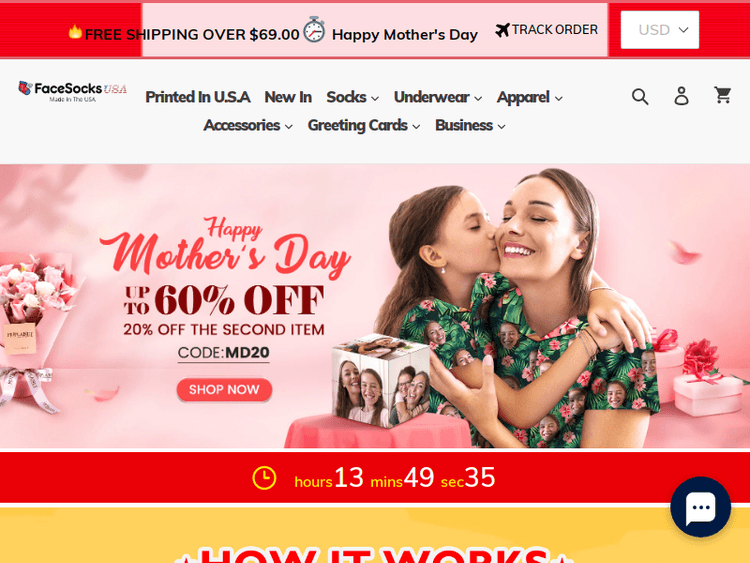Click the yellow countdown clock icon
Image resolution: width=750 pixels, height=563 pixels.
point(264,478)
